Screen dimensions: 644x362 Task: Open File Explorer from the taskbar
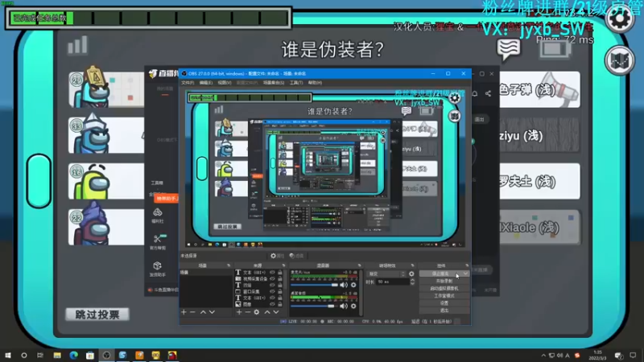click(x=57, y=356)
